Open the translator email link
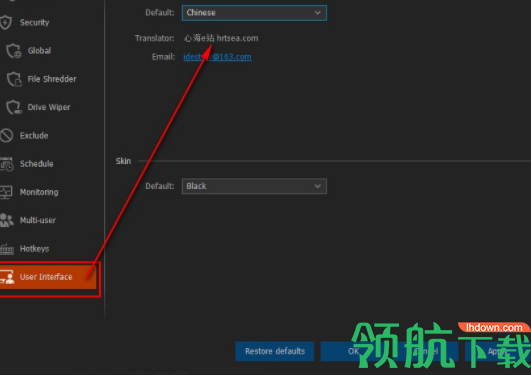Image resolution: width=531 pixels, height=375 pixels. click(x=217, y=57)
